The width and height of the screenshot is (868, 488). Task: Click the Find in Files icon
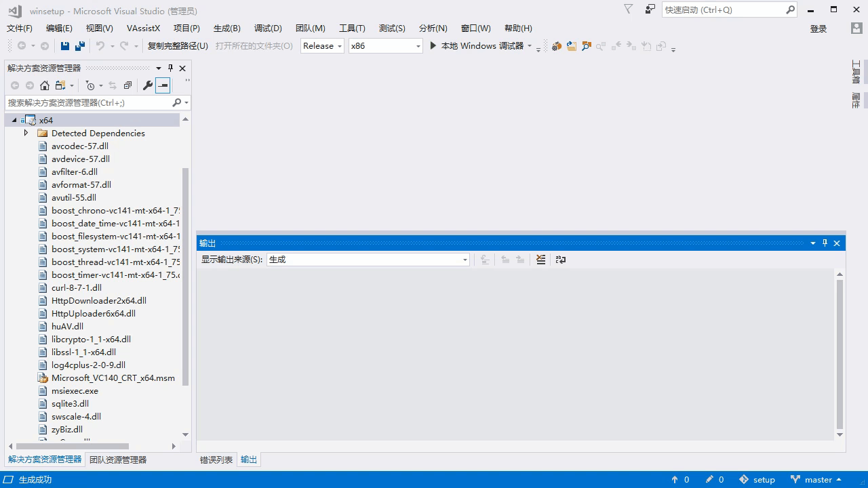point(587,46)
